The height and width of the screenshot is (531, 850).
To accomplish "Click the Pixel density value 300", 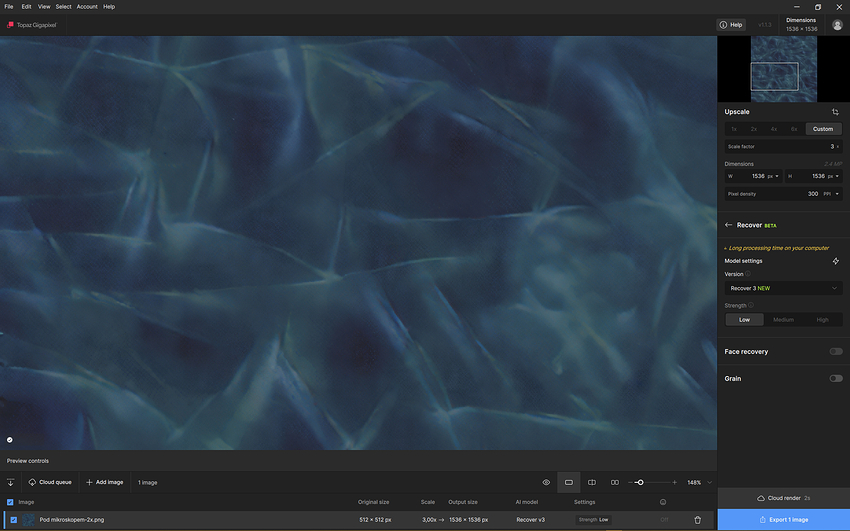I will (813, 194).
